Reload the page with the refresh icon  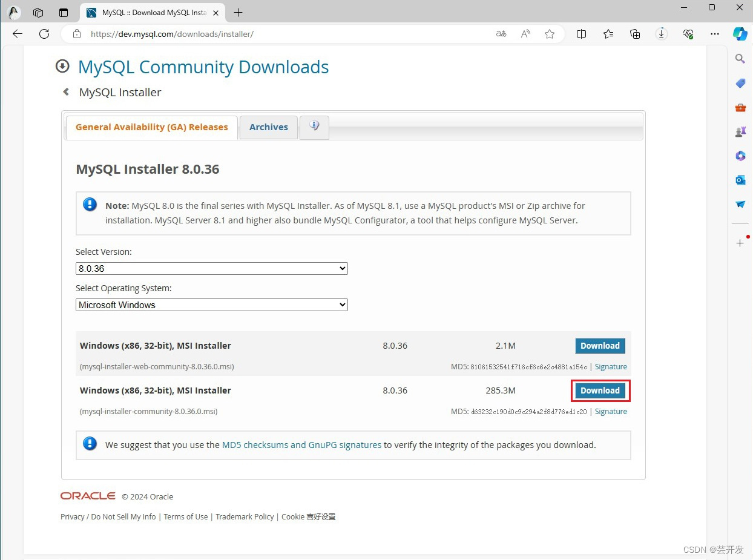click(44, 34)
